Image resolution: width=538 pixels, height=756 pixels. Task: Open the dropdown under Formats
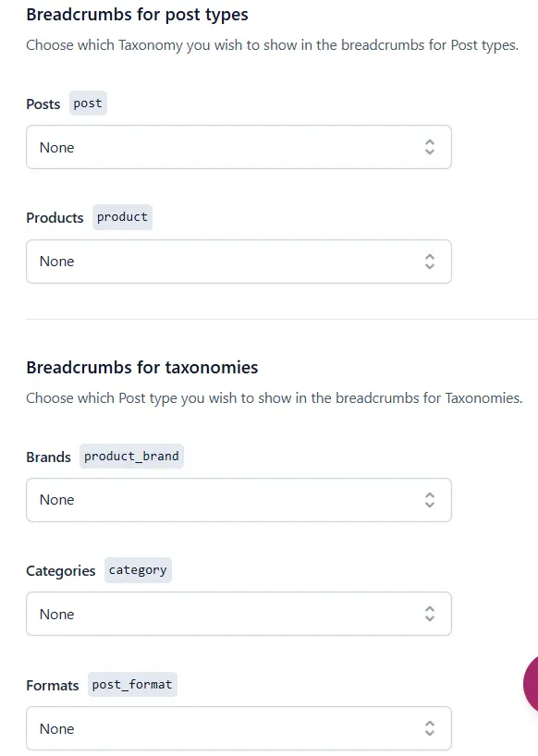click(238, 728)
